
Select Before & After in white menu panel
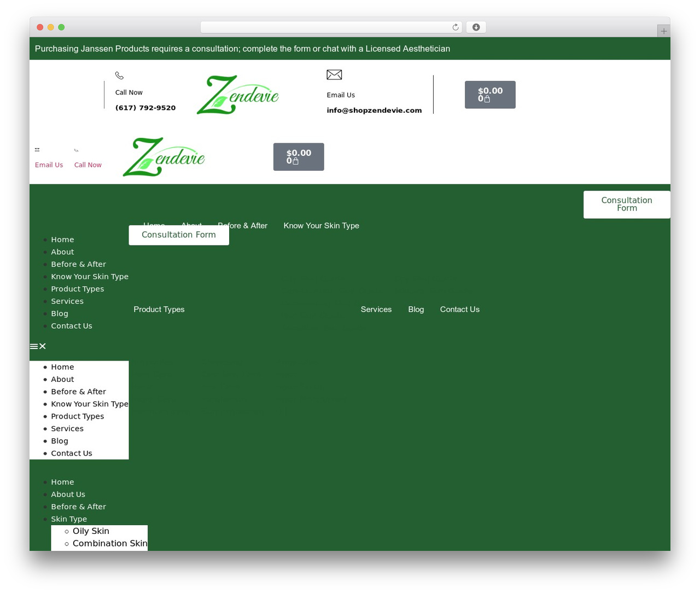(x=78, y=392)
